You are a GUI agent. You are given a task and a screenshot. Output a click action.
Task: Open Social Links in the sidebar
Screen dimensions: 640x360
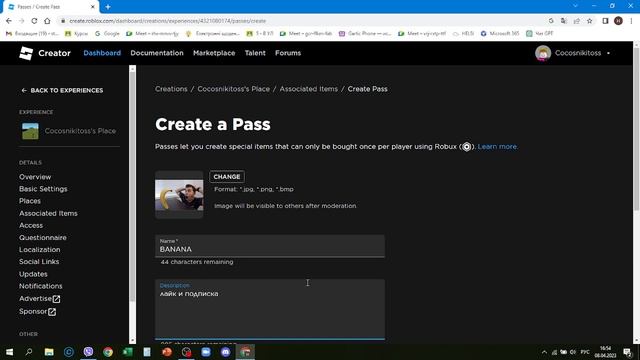coord(39,262)
